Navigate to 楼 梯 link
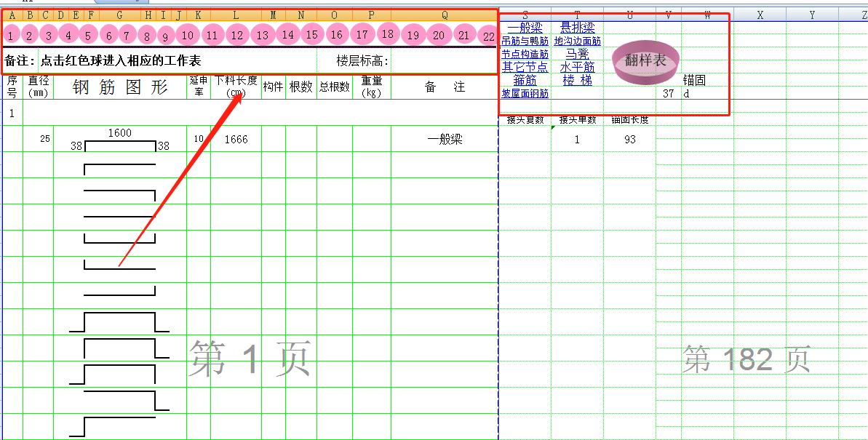 tap(577, 80)
